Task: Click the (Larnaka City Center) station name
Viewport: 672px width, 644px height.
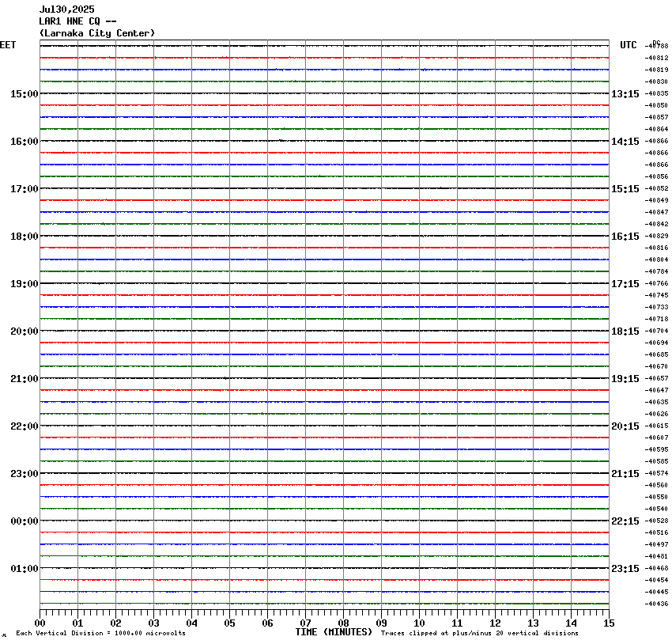Action: coord(97,33)
